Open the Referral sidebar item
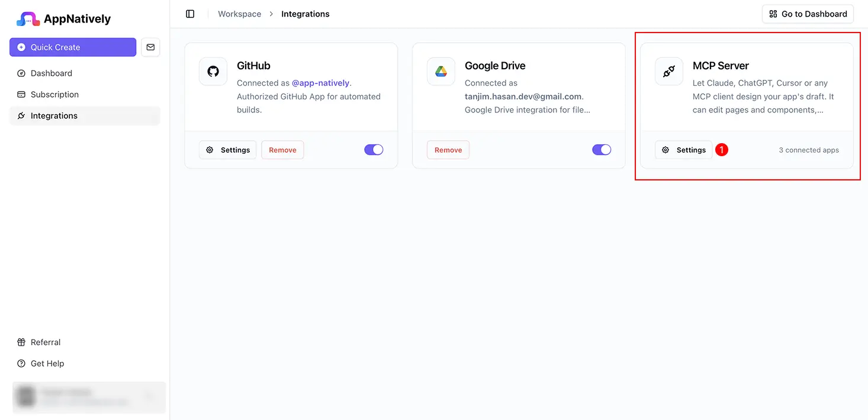 tap(85, 343)
